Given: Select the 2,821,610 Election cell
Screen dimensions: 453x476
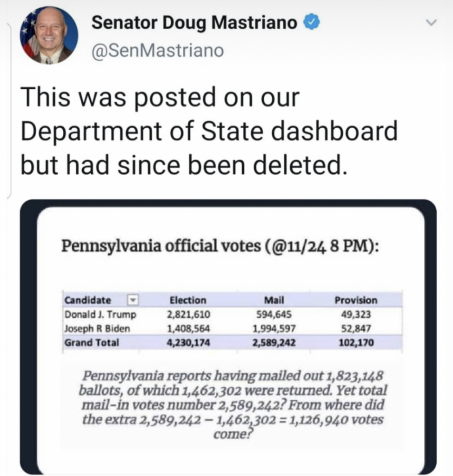Looking at the screenshot, I should pos(188,315).
